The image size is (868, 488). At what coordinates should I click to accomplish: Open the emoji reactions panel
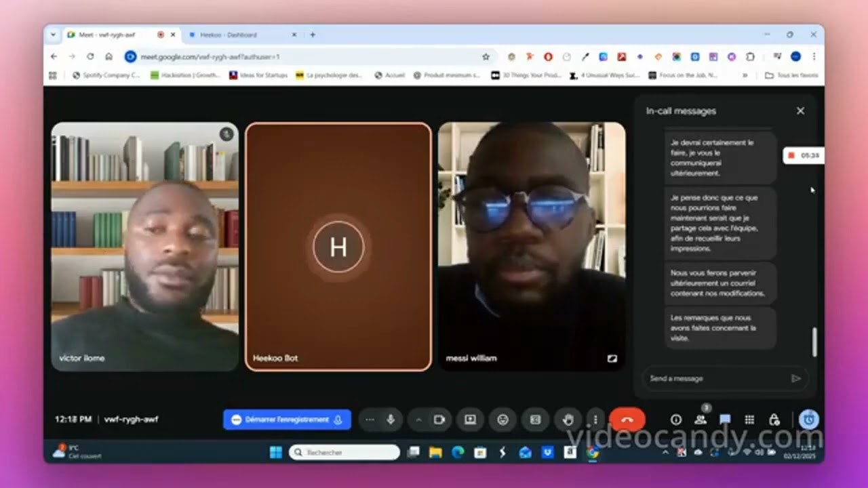(x=503, y=420)
